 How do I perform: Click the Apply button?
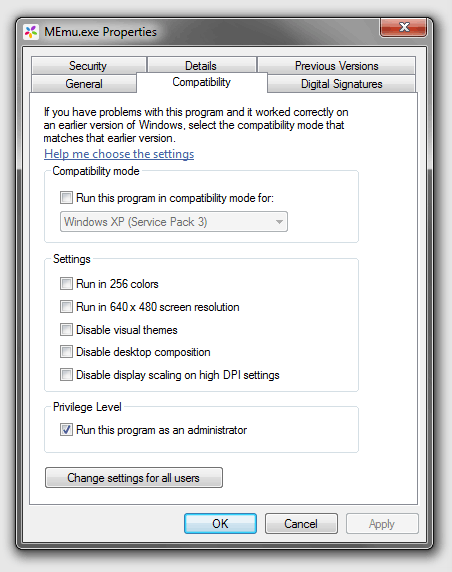[382, 523]
